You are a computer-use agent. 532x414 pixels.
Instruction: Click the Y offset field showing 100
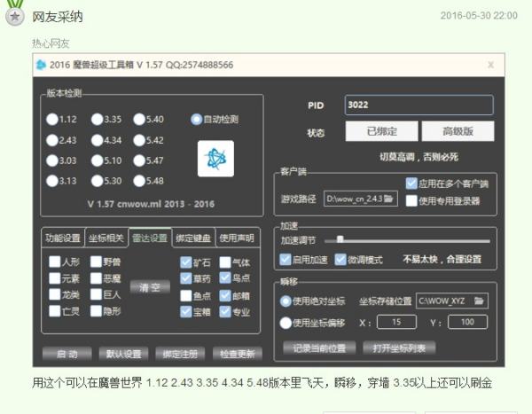(467, 322)
